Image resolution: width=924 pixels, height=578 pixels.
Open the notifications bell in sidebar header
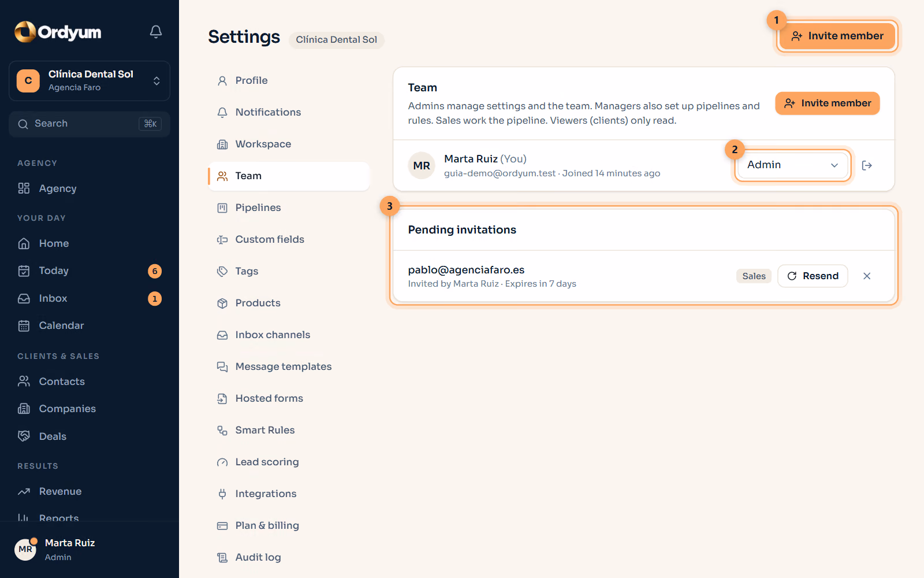point(156,32)
